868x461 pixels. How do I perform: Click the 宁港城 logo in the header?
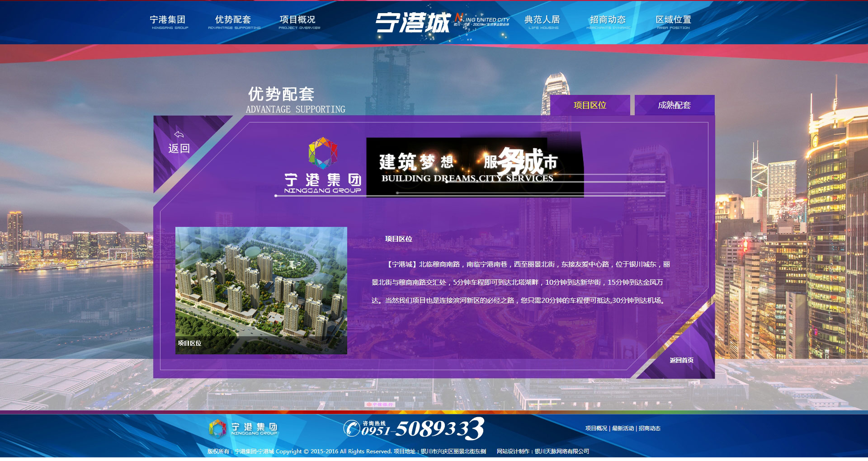412,23
